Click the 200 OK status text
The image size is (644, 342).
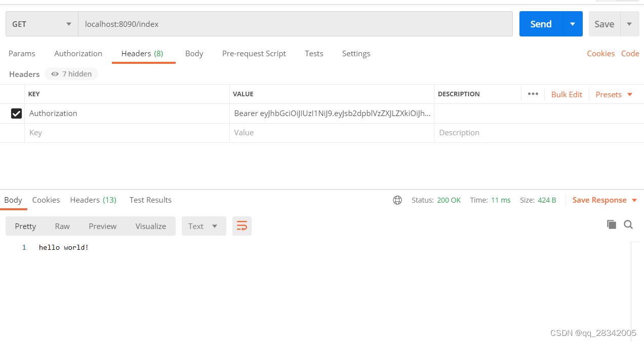(449, 200)
